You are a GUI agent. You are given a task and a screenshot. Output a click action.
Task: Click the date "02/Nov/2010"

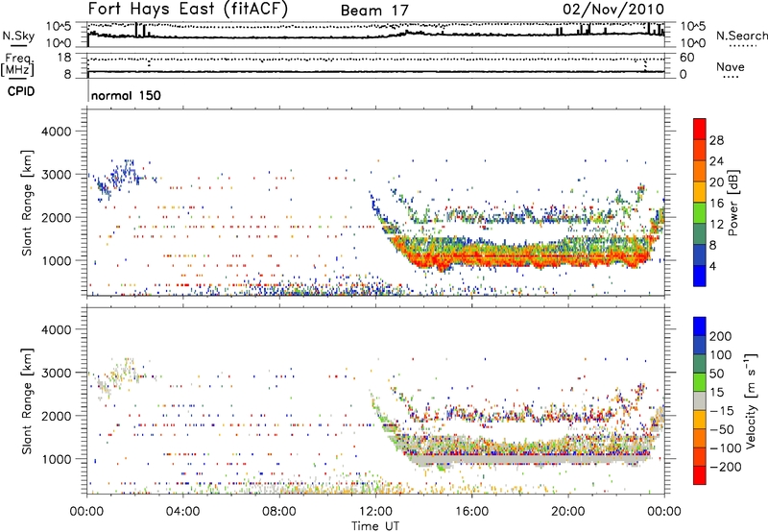(613, 9)
